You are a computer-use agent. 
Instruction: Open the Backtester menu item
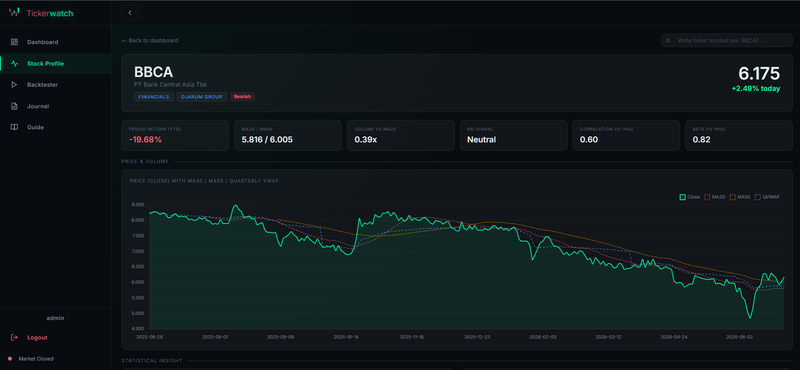(55, 85)
